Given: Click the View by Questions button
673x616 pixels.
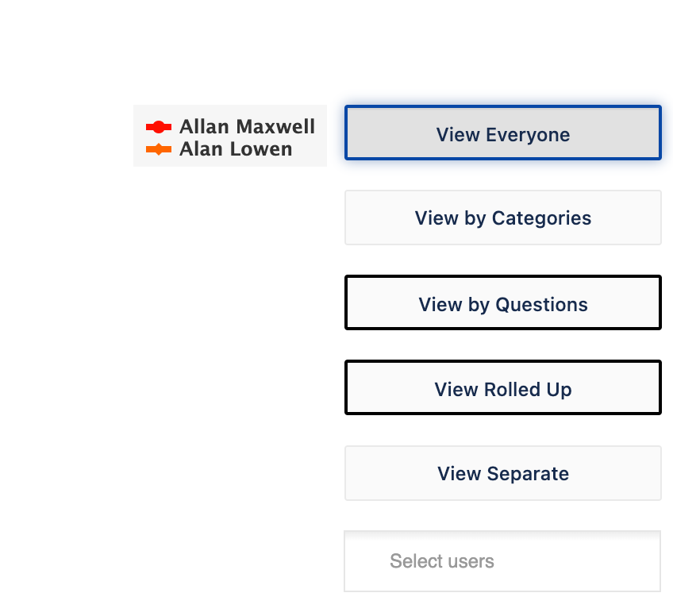Looking at the screenshot, I should click(502, 302).
